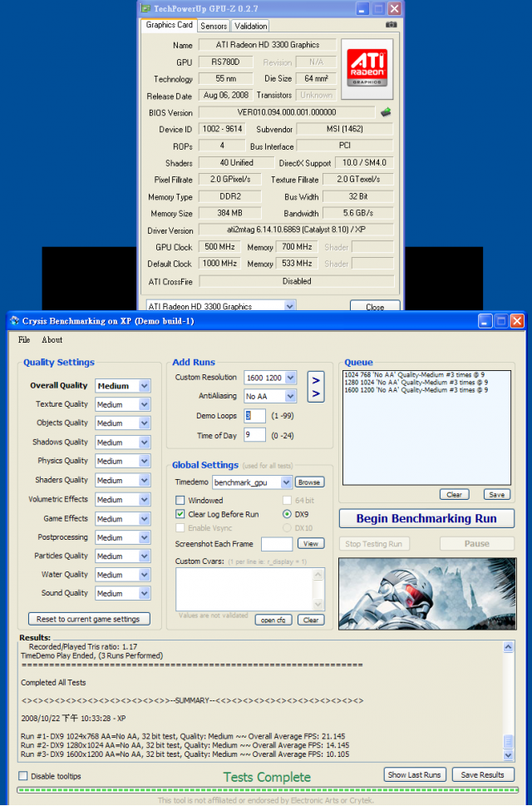This screenshot has width=532, height=806.
Task: Click Run #3 10.105 FPS result line
Action: pyautogui.click(x=183, y=754)
